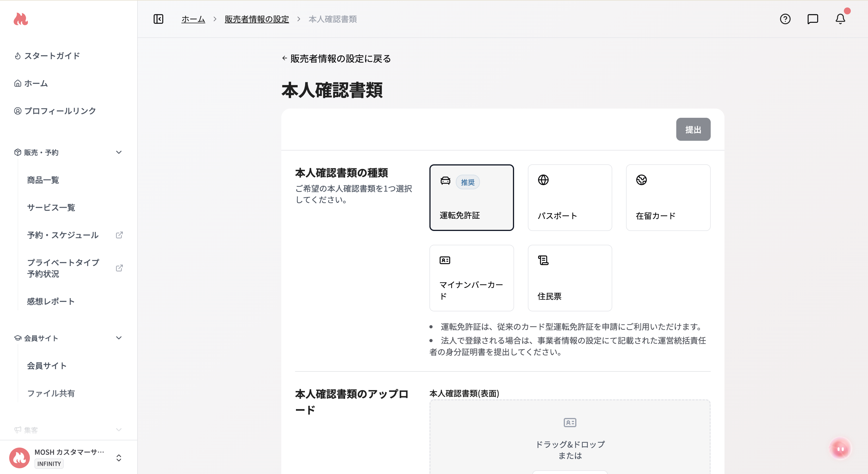Open サービス一覧 in the sidebar
The image size is (868, 474).
click(x=51, y=207)
